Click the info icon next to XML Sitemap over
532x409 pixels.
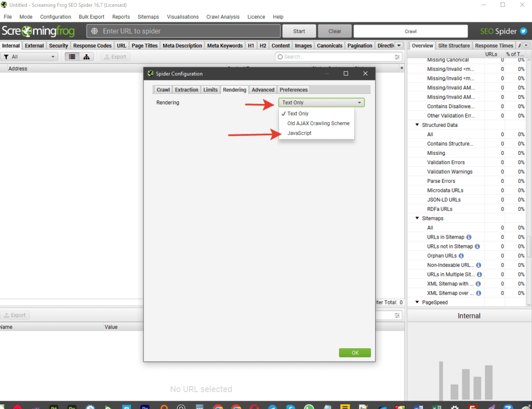(478, 293)
